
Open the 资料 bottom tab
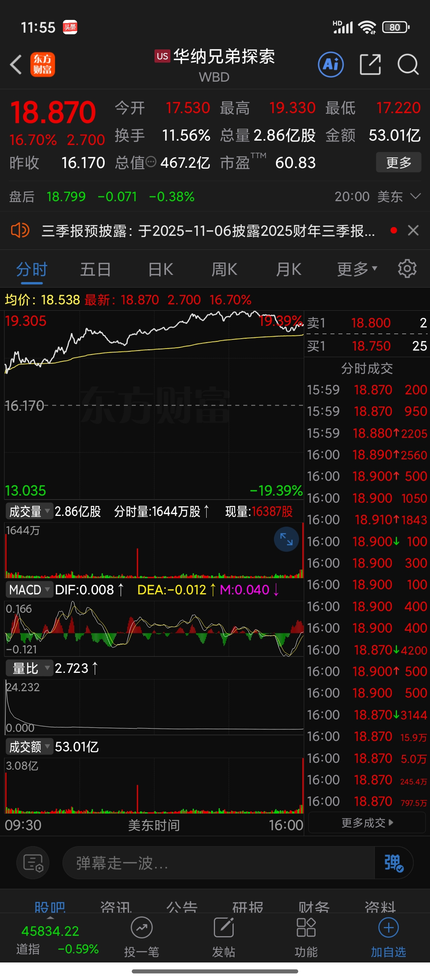click(x=380, y=907)
